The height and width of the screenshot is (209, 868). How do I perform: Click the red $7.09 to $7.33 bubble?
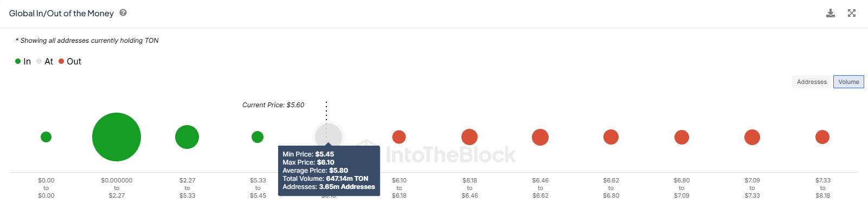752,137
